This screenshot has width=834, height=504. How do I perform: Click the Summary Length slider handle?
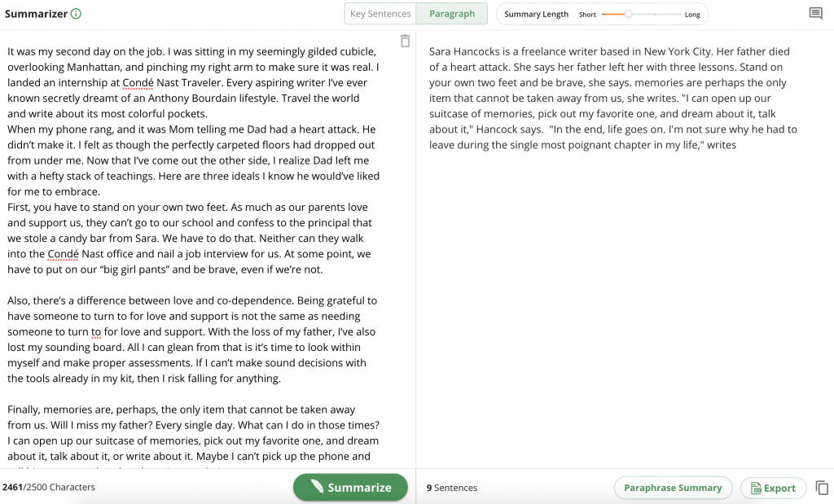(x=628, y=14)
